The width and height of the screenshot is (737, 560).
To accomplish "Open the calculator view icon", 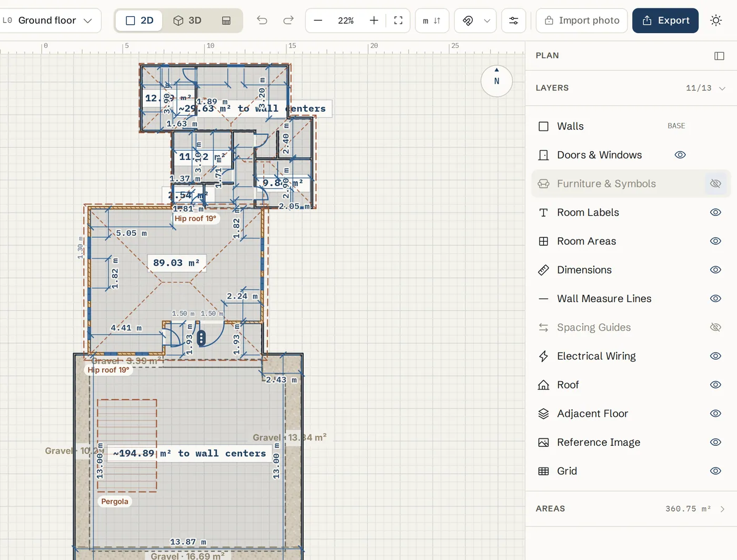I will [226, 21].
